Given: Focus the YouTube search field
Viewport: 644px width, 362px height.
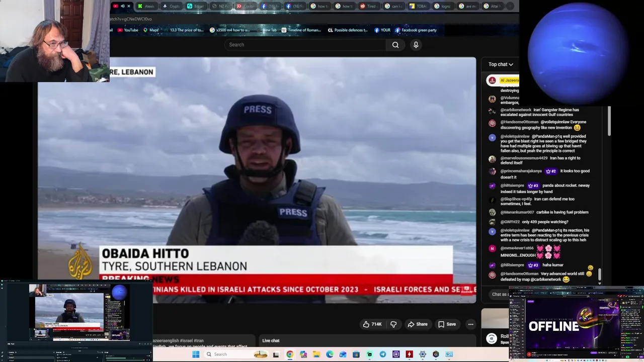Looking at the screenshot, I should pos(306,45).
